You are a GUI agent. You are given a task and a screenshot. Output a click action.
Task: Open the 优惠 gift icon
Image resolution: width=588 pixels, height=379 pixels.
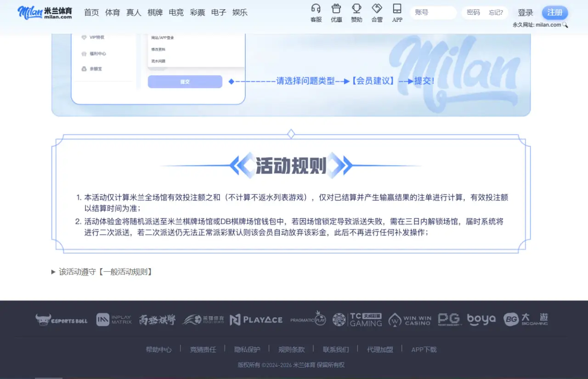click(336, 13)
